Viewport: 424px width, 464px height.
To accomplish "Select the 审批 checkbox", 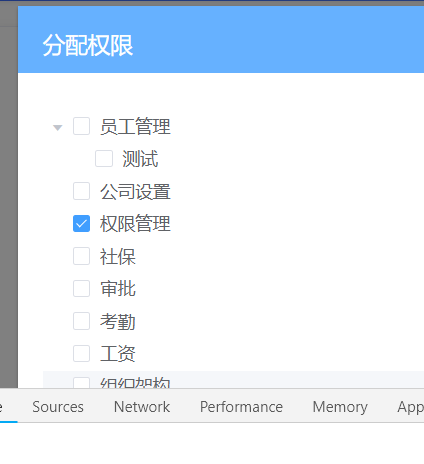I will [x=81, y=288].
